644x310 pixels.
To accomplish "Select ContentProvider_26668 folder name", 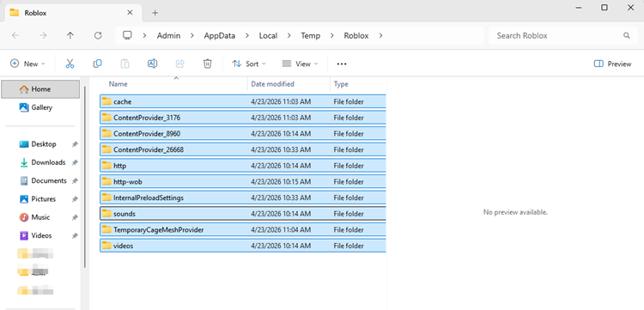I will pos(149,150).
